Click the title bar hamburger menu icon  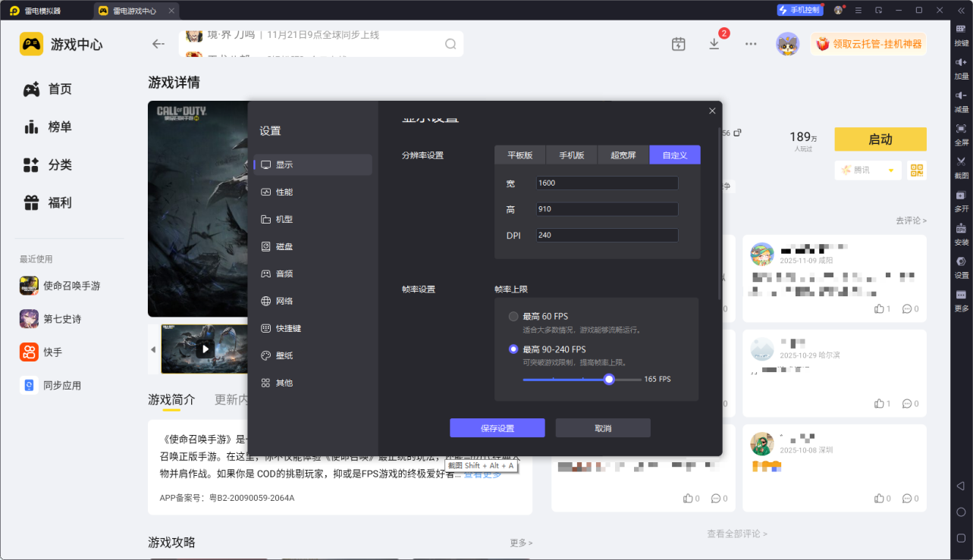858,11
